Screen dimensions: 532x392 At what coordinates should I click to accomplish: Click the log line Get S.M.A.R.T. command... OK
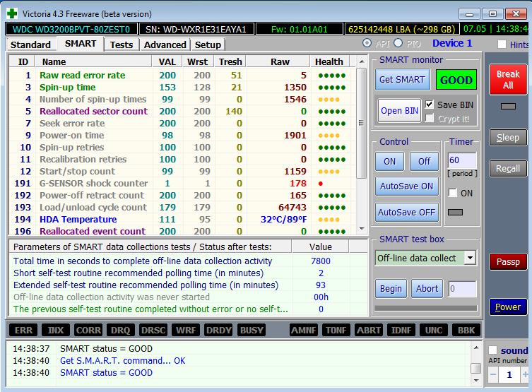click(122, 360)
